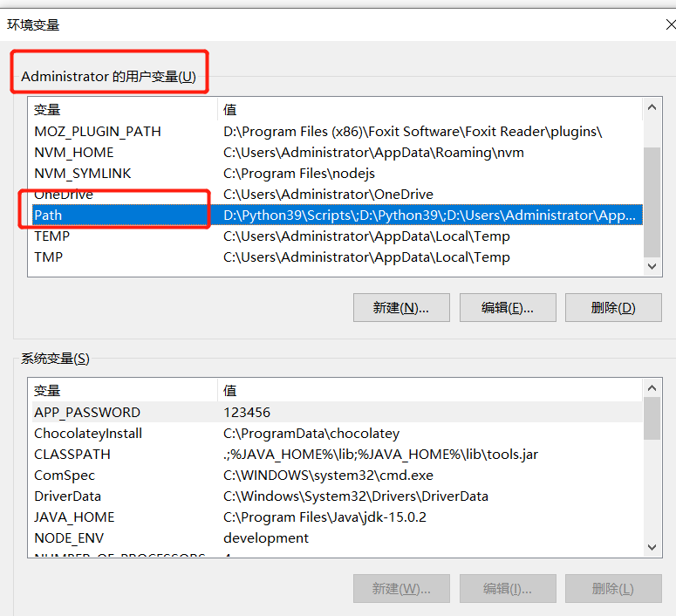Click scroll up arrow of user variables list
This screenshot has height=616, width=676.
pyautogui.click(x=652, y=107)
